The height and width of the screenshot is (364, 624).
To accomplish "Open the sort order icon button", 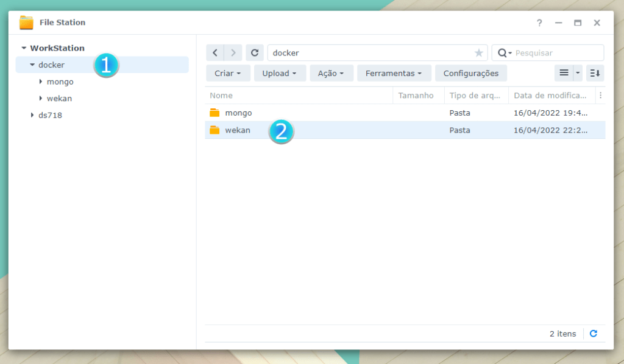I will [595, 73].
